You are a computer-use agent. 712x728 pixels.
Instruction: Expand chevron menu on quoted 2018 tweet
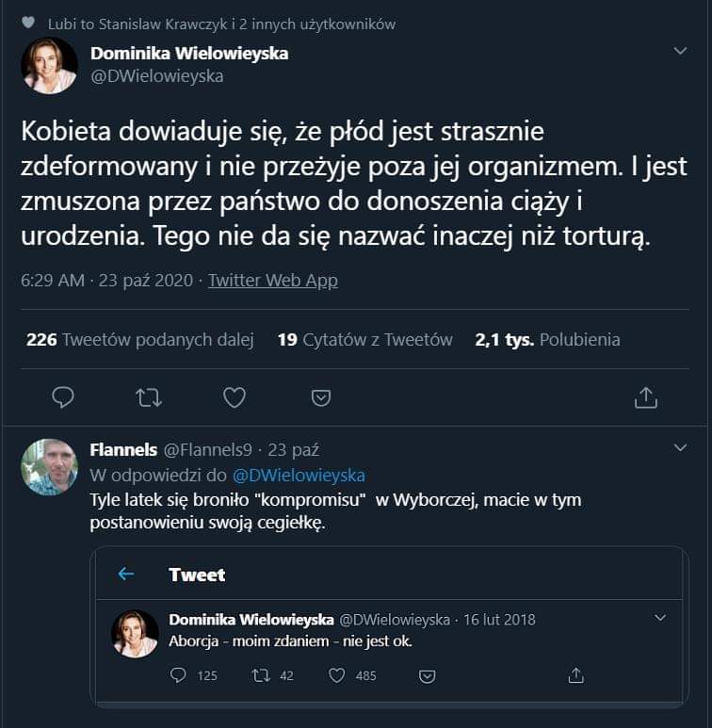660,618
